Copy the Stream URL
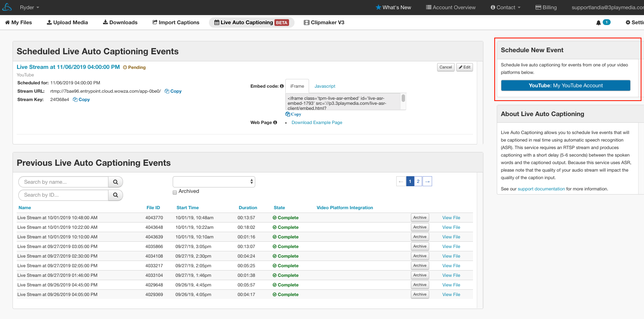 173,91
